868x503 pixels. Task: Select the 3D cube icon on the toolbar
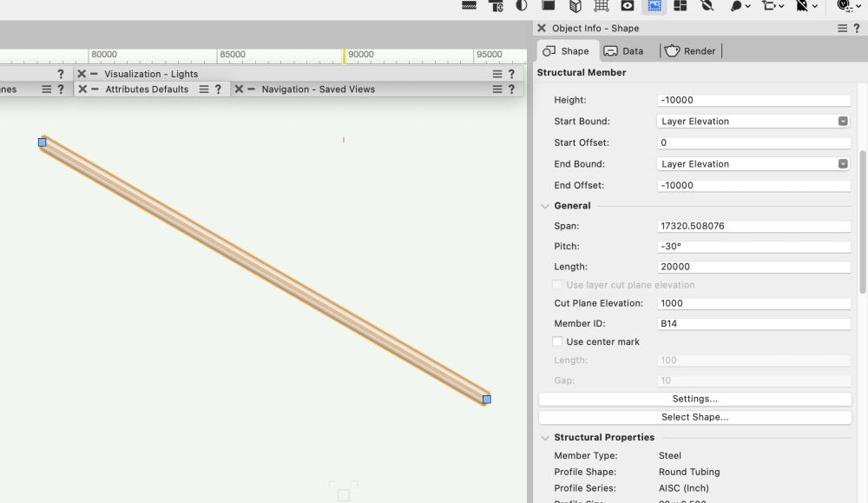click(573, 6)
